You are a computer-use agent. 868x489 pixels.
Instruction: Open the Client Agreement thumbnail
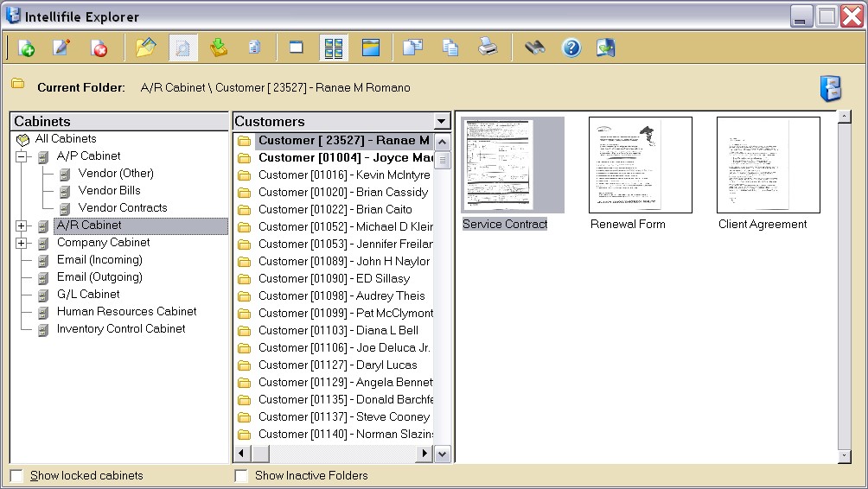pyautogui.click(x=769, y=165)
